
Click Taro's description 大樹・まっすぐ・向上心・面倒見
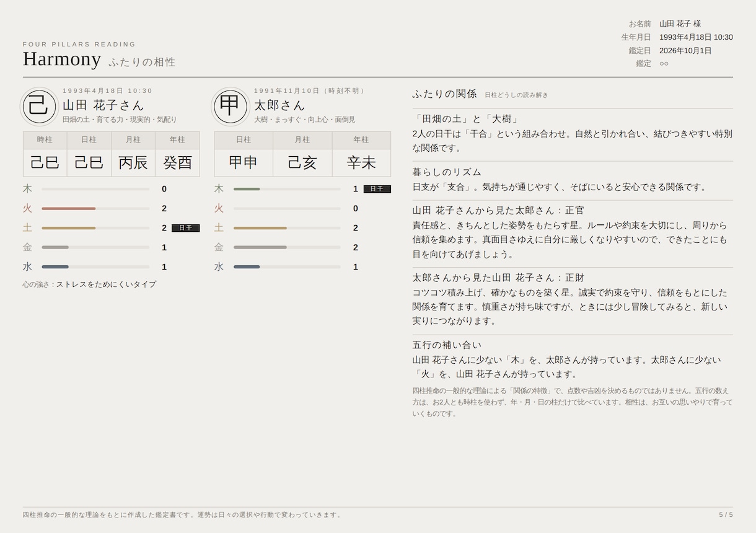coord(305,119)
